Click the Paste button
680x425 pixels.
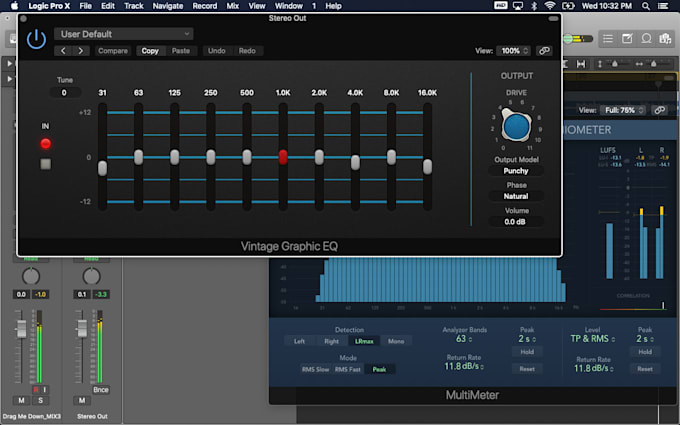tap(181, 51)
